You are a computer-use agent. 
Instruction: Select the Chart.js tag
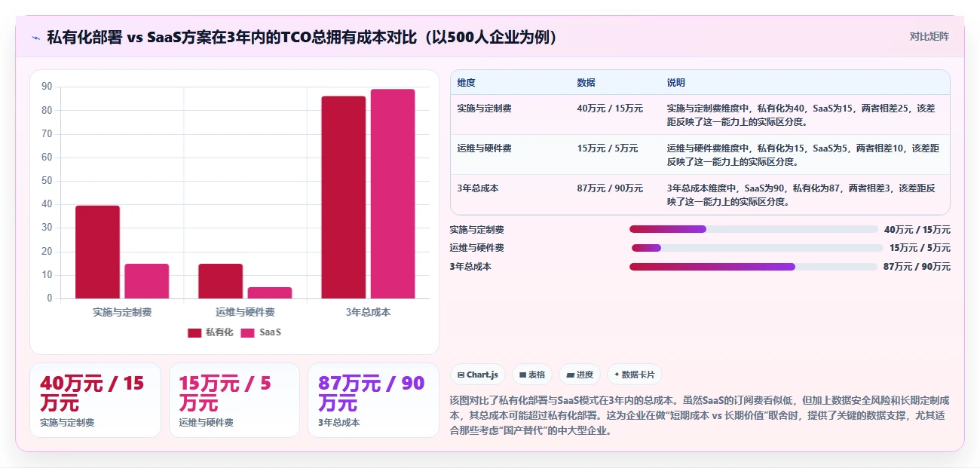coord(478,375)
